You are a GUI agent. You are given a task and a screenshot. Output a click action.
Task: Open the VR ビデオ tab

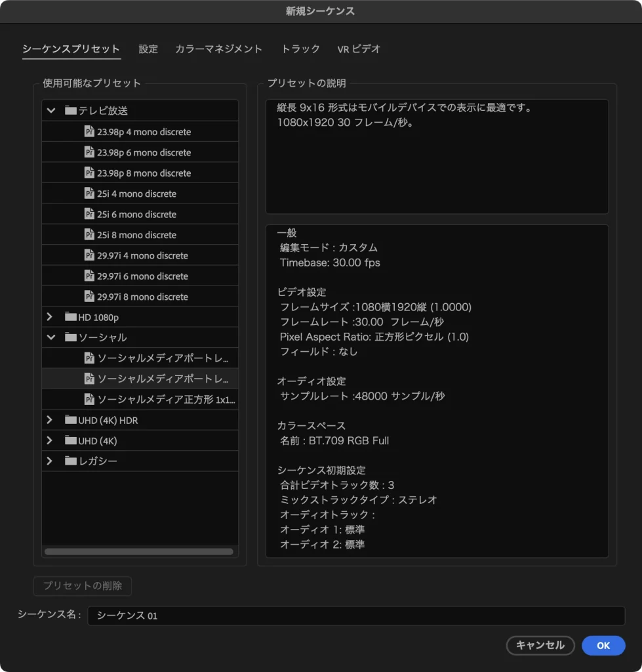coord(359,49)
